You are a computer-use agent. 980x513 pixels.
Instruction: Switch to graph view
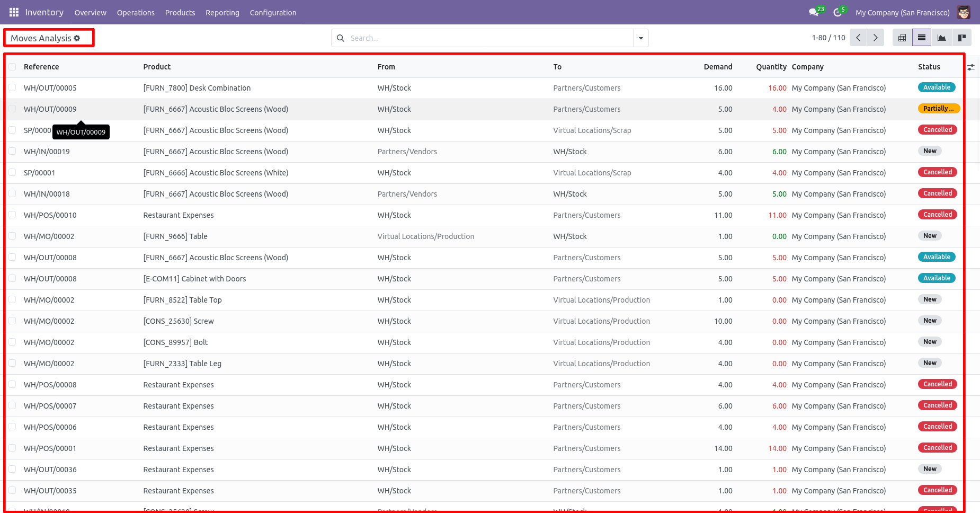941,38
